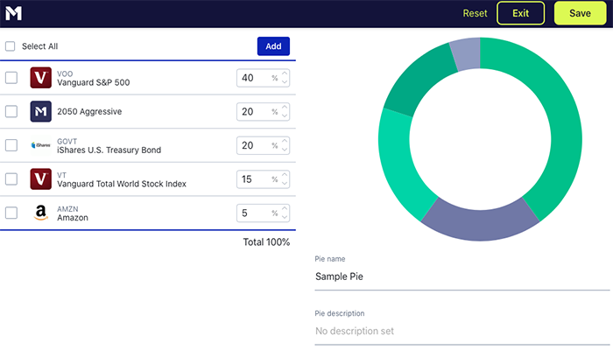Check the Amazon row checkbox
The height and width of the screenshot is (364, 613).
coord(11,213)
